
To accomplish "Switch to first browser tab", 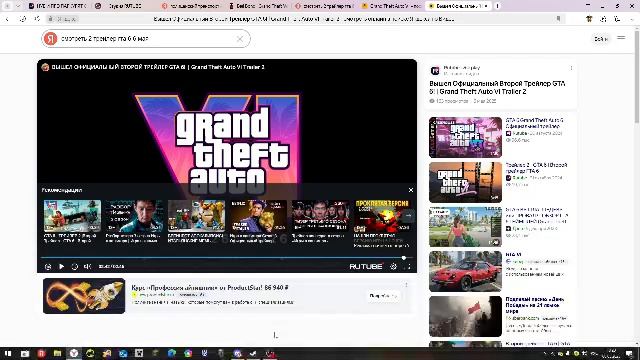I will [57, 6].
